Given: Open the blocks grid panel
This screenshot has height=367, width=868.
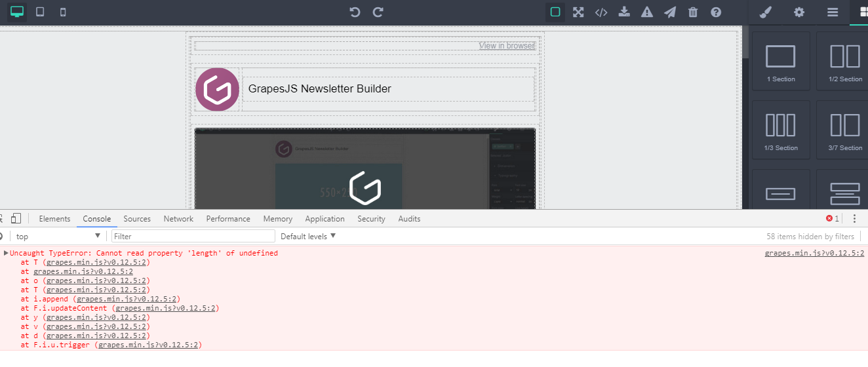Looking at the screenshot, I should tap(863, 12).
